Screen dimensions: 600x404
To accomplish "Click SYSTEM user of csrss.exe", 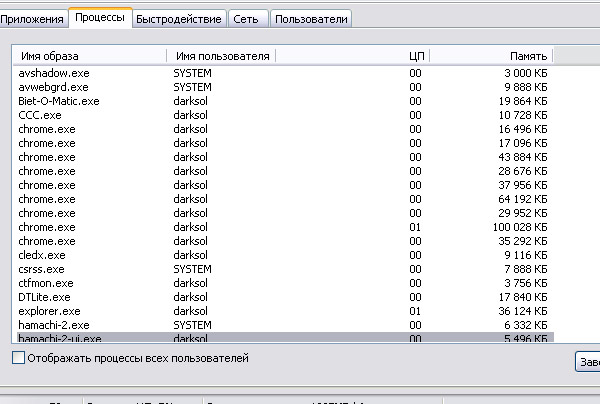I will (192, 269).
